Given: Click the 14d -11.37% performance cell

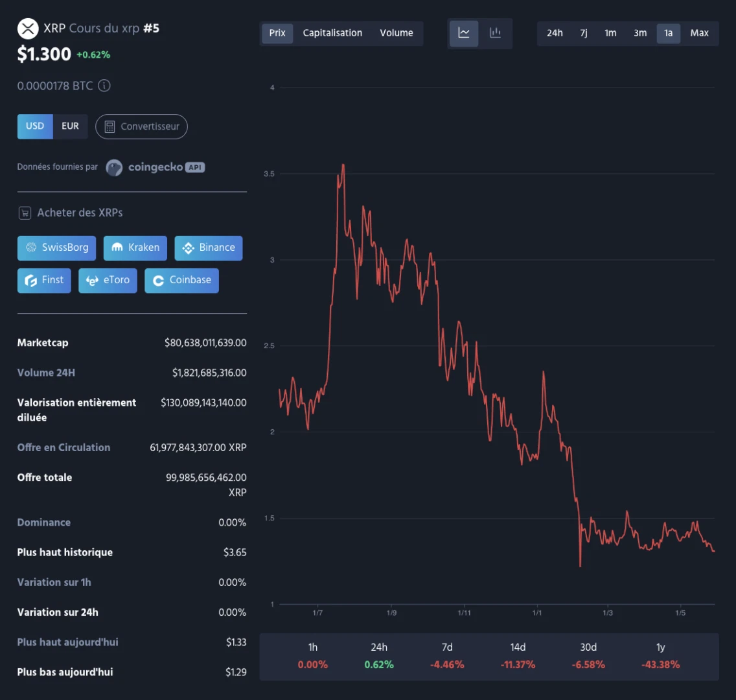Looking at the screenshot, I should 518,657.
